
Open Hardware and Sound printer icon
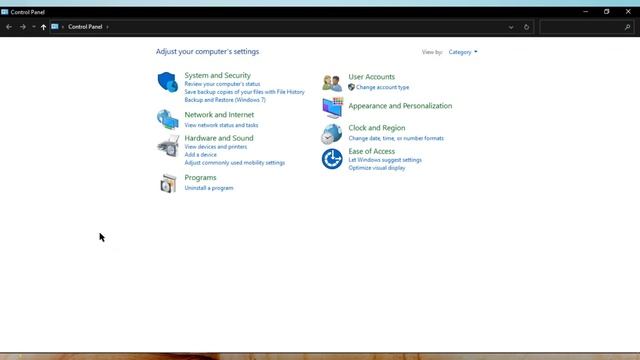tap(168, 146)
